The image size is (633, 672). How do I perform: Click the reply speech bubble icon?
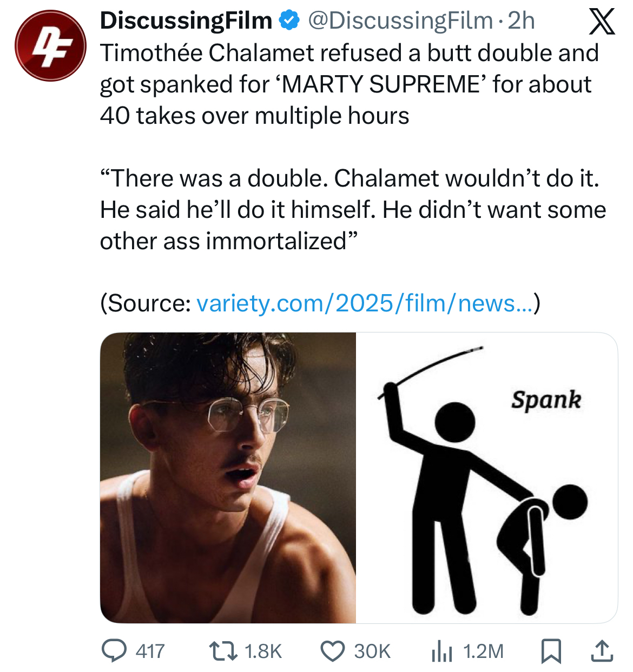click(x=114, y=651)
